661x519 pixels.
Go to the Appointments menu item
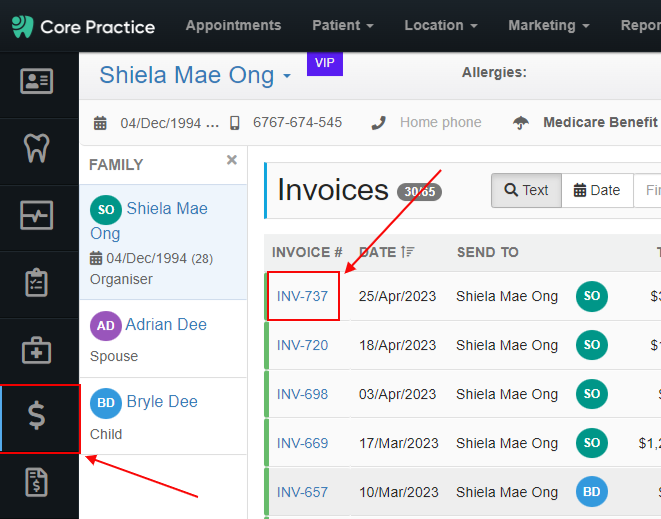[234, 26]
